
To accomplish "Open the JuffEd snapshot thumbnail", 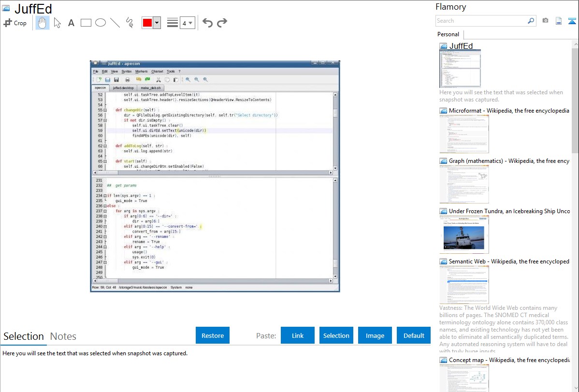I will [460, 69].
